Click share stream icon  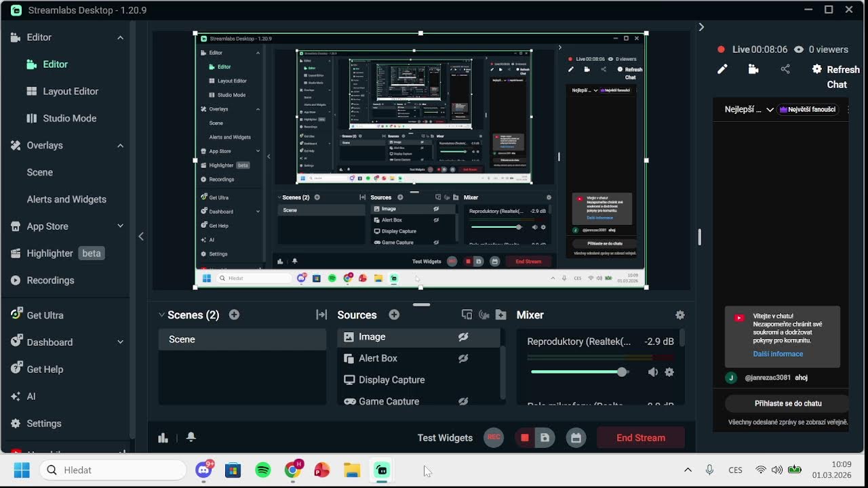pyautogui.click(x=785, y=69)
